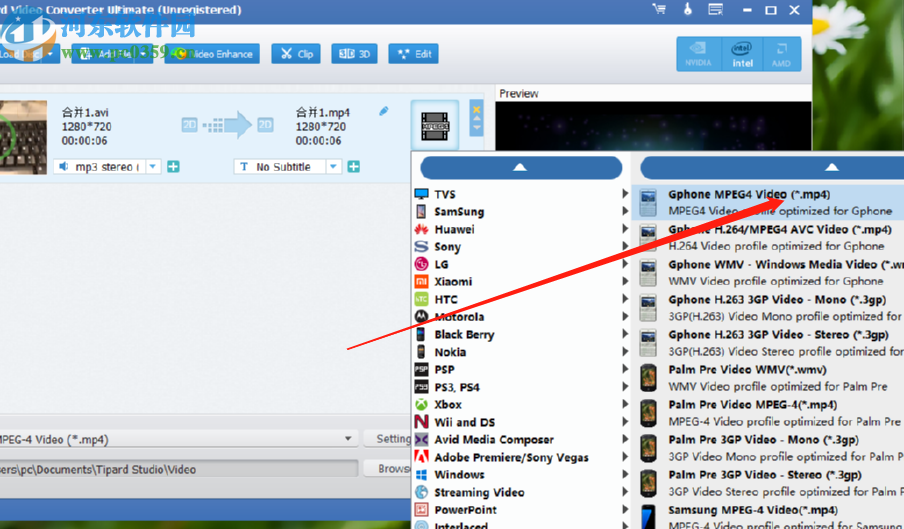Choose Gphone H.264/MPEG4 AVC Video profile
The width and height of the screenshot is (904, 529).
(x=769, y=237)
